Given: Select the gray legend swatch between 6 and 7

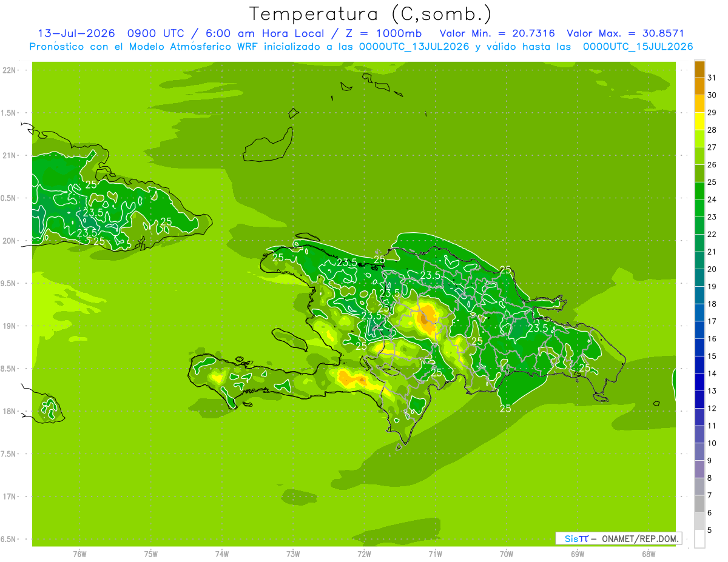Looking at the screenshot, I should point(699,504).
